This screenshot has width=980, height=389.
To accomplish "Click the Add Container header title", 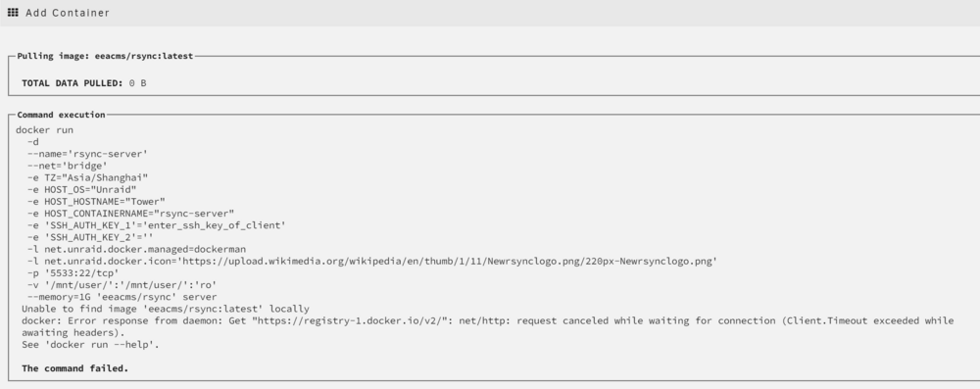I will click(68, 13).
